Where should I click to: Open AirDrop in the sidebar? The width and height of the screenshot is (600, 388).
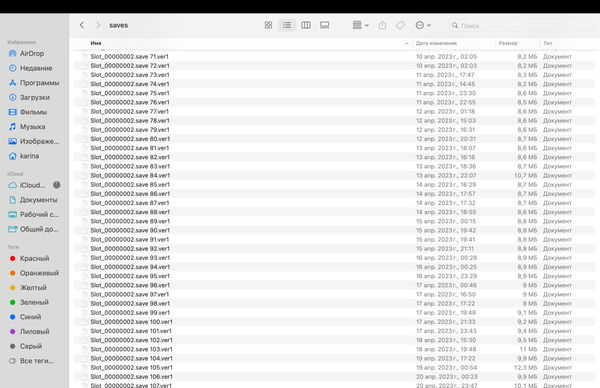32,54
